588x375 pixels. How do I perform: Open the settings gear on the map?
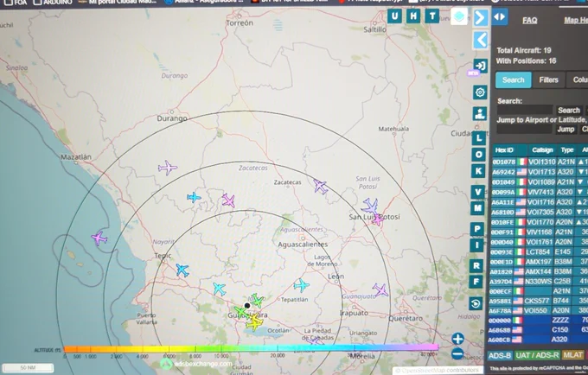480,92
